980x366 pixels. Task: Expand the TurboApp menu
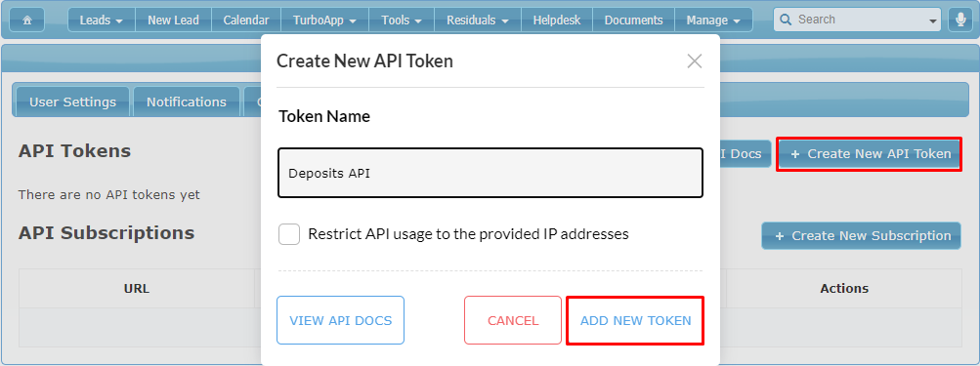point(325,20)
